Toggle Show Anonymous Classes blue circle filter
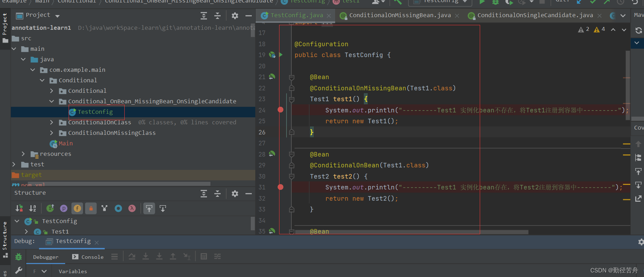This screenshot has width=644, height=277. pos(118,208)
